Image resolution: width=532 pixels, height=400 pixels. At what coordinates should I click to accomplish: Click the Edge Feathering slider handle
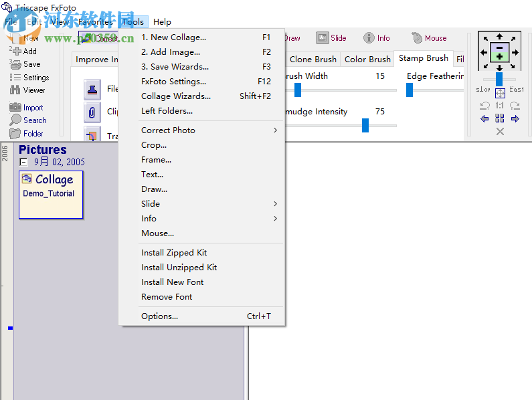410,90
